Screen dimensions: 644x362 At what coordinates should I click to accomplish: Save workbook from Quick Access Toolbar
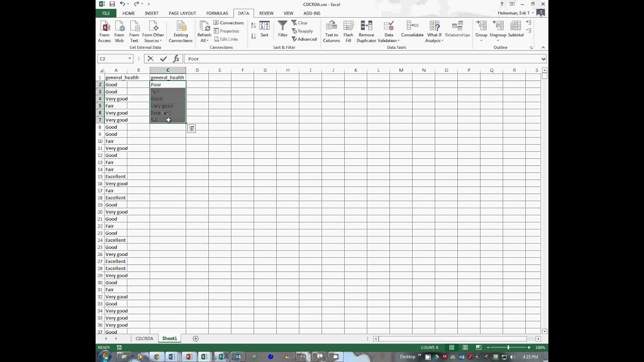(112, 4)
